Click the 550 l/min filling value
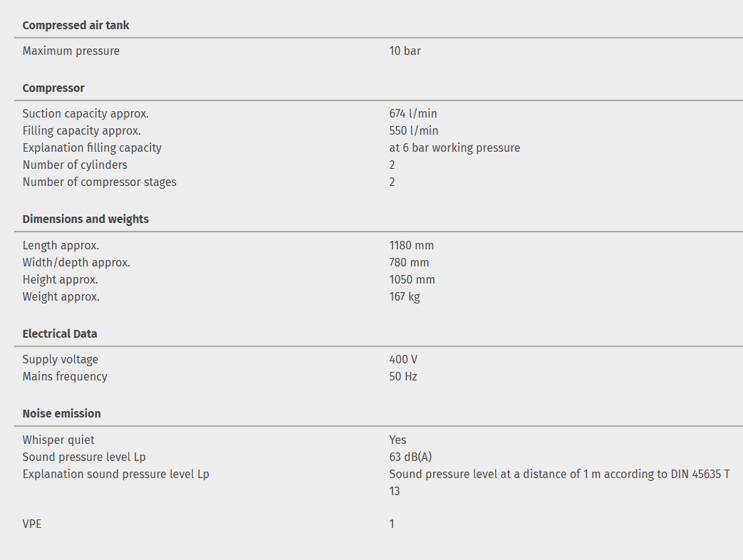Viewport: 743px width, 560px height. [413, 130]
